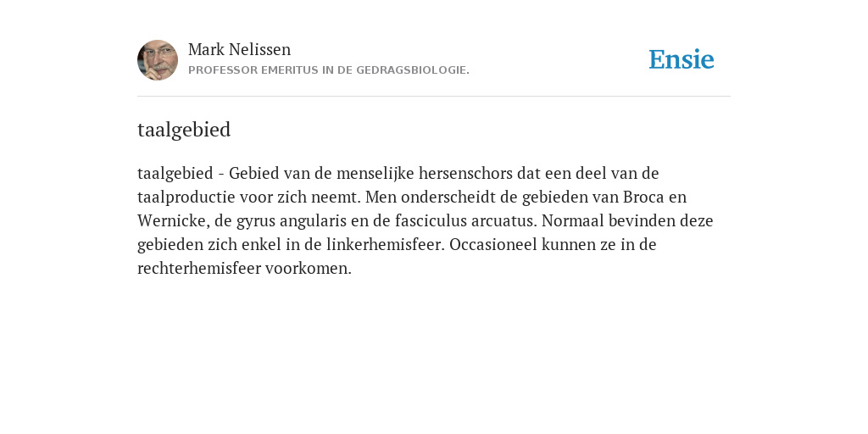Screen dimensions: 868x434
Task: Click Mark Nelissen's profile photo
Action: coord(158,60)
